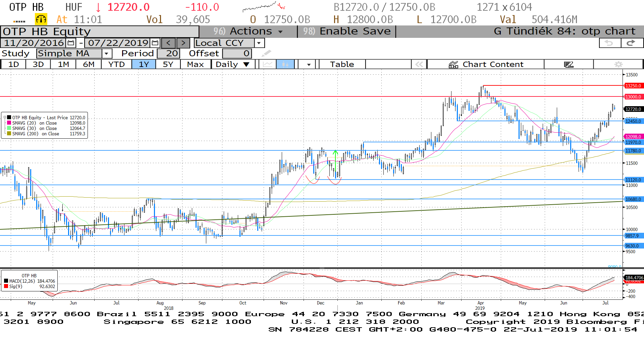Click the yellow gauge icon near price
The height and width of the screenshot is (348, 644).
click(x=41, y=19)
